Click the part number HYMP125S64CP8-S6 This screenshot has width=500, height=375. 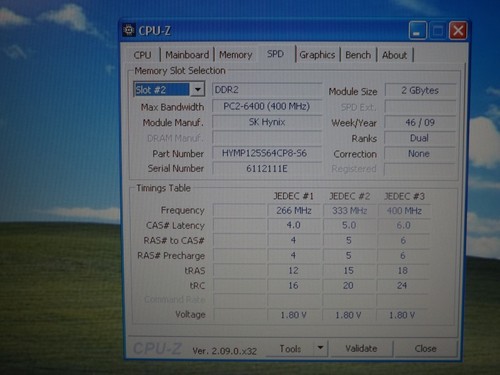267,153
